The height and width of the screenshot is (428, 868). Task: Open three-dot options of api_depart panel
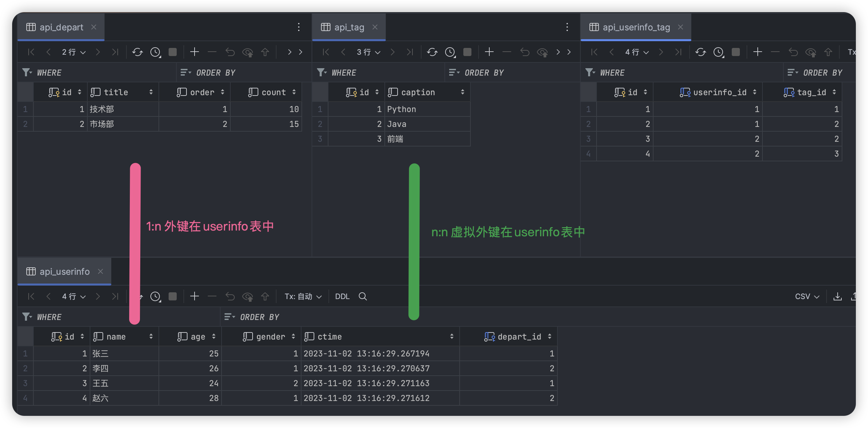pos(298,27)
